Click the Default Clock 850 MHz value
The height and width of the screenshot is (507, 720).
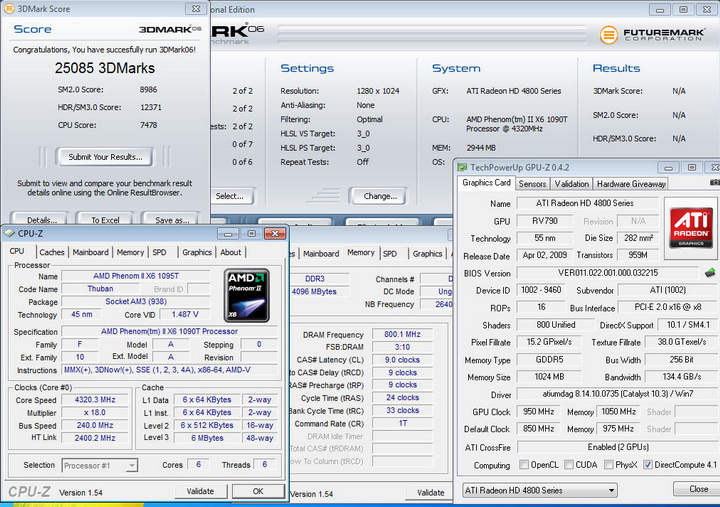point(539,429)
